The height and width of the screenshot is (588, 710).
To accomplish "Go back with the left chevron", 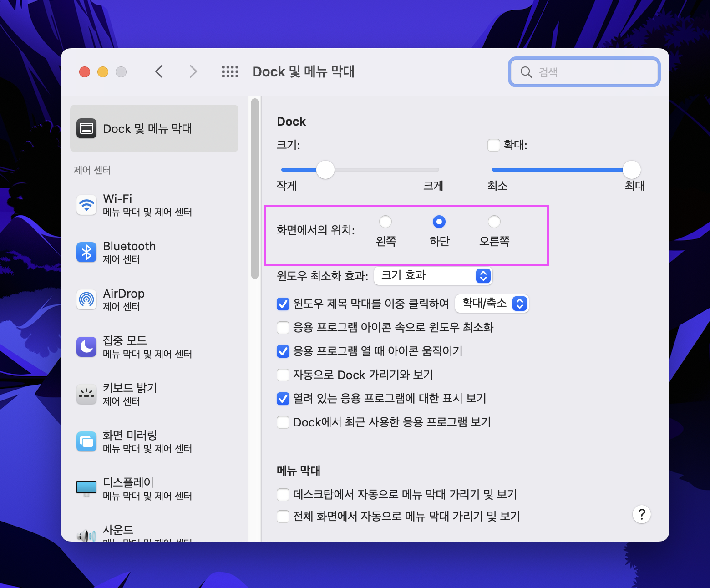I will pos(159,71).
